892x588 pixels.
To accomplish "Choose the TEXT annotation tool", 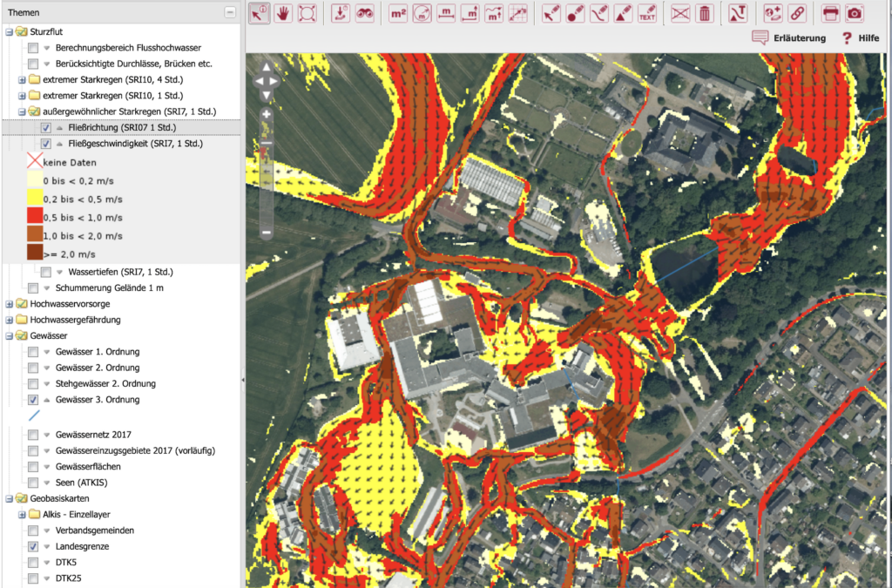I will coord(646,13).
